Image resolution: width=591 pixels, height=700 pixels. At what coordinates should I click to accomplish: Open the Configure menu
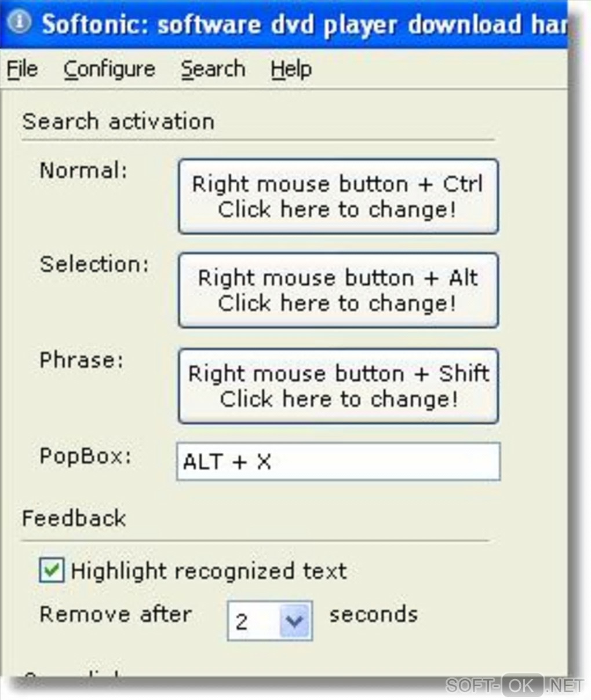pyautogui.click(x=110, y=69)
